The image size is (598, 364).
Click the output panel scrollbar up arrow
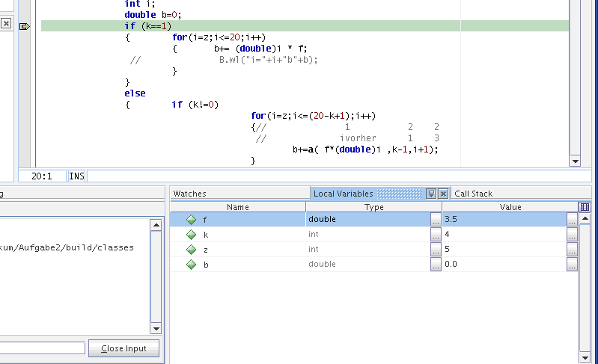156,225
